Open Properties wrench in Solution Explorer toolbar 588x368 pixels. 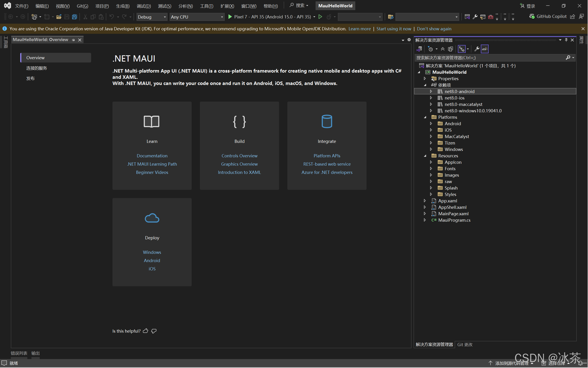[x=477, y=49]
